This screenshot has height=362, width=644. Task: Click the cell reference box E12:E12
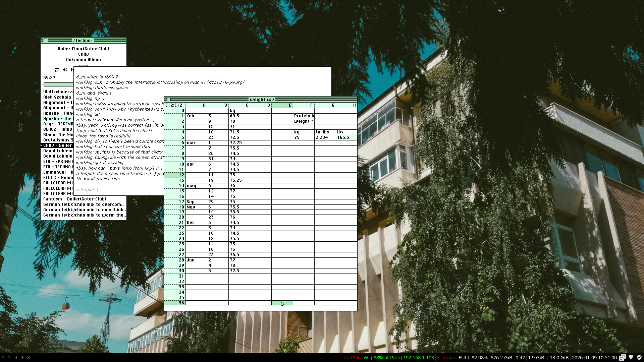pos(174,105)
